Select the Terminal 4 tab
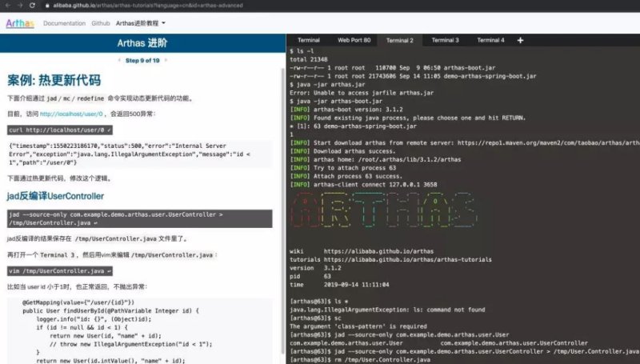The width and height of the screenshot is (640, 364). 490,40
